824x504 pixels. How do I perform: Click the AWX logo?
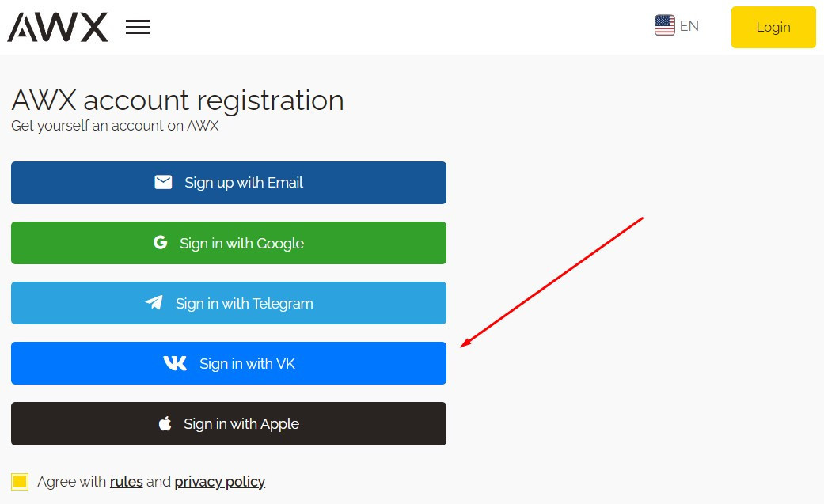coord(58,27)
